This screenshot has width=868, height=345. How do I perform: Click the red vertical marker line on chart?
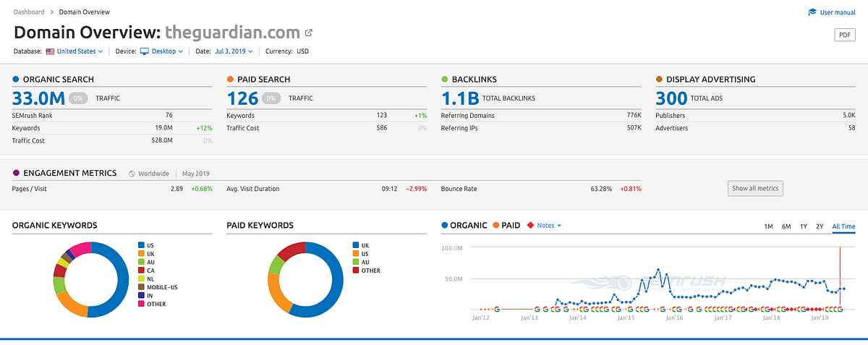click(x=840, y=278)
